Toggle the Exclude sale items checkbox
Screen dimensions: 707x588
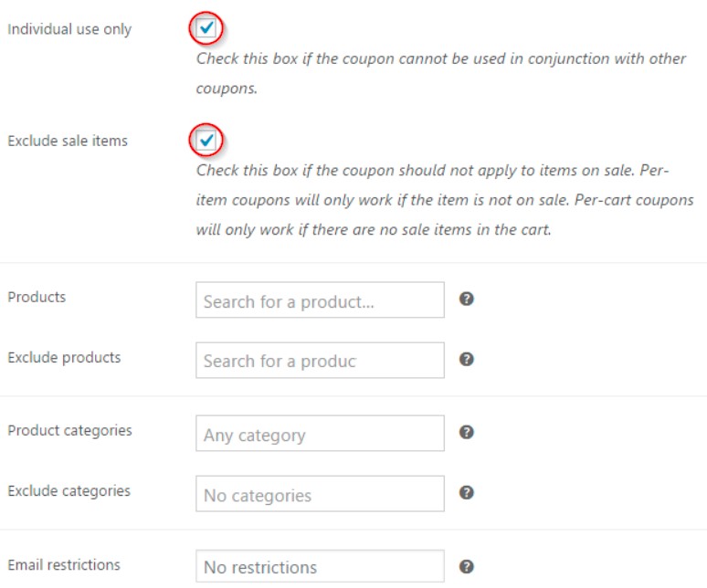tap(206, 140)
